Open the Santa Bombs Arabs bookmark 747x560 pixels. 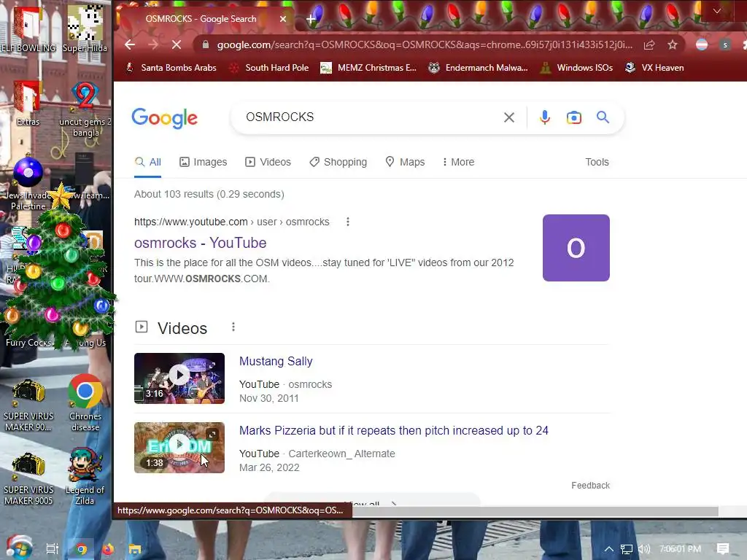[171, 68]
